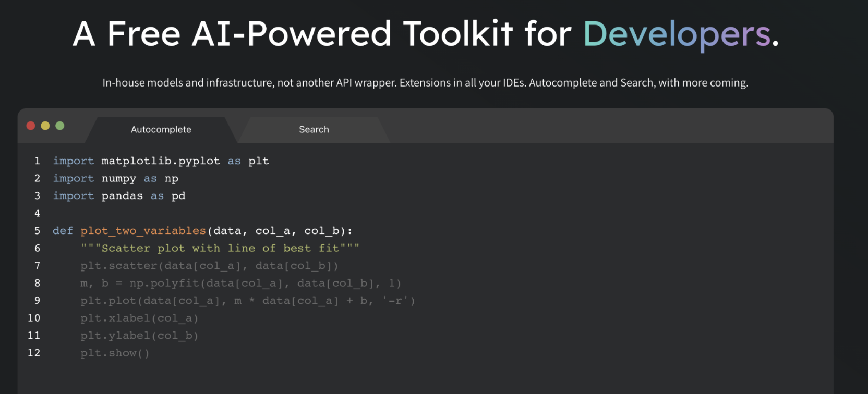Open the Search tab
This screenshot has height=394, width=868.
click(x=314, y=129)
